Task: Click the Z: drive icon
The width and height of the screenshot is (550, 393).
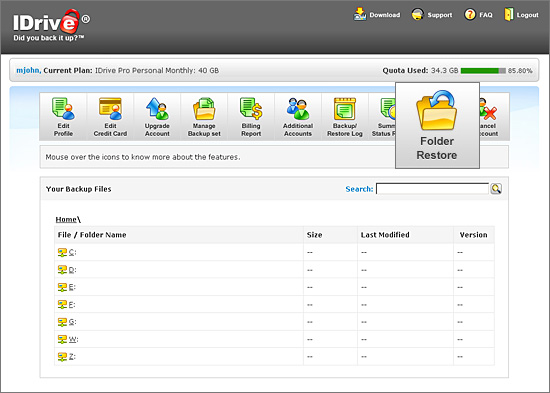Action: click(x=62, y=357)
